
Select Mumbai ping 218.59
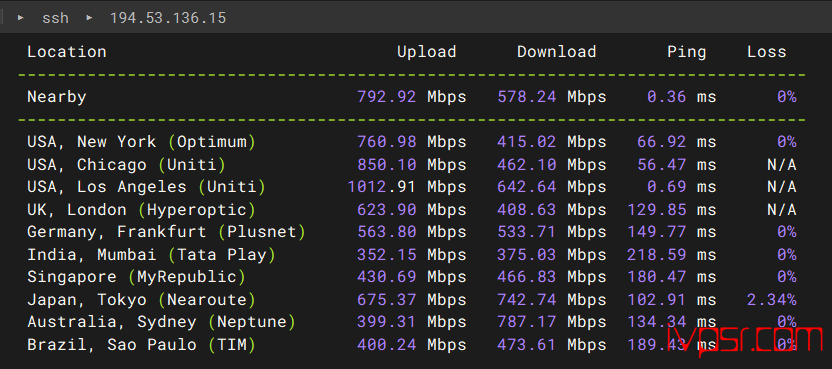point(657,255)
